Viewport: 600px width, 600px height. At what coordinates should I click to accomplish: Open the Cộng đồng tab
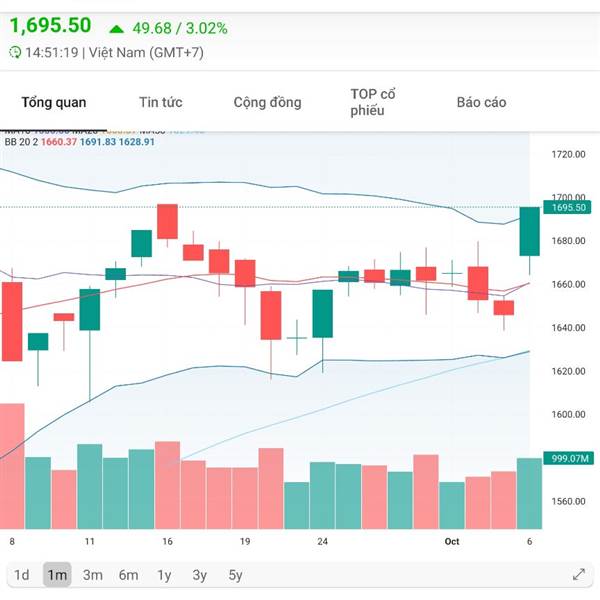(x=267, y=102)
